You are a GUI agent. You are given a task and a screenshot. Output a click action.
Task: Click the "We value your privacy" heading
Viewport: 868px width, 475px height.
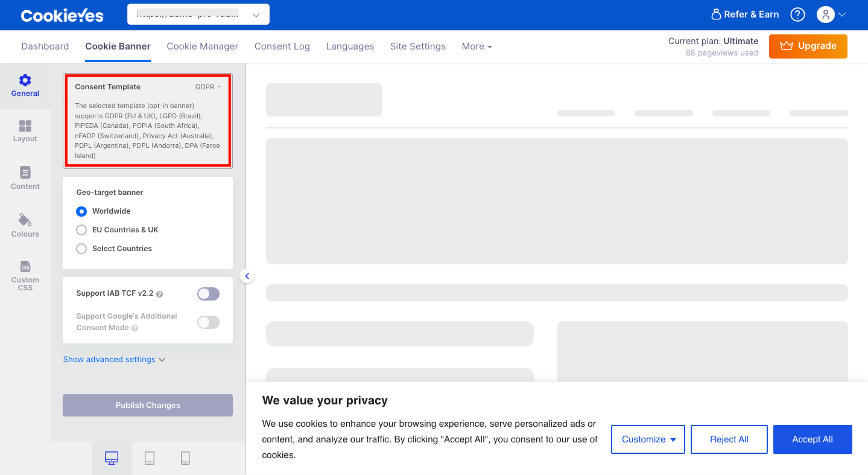[325, 401]
